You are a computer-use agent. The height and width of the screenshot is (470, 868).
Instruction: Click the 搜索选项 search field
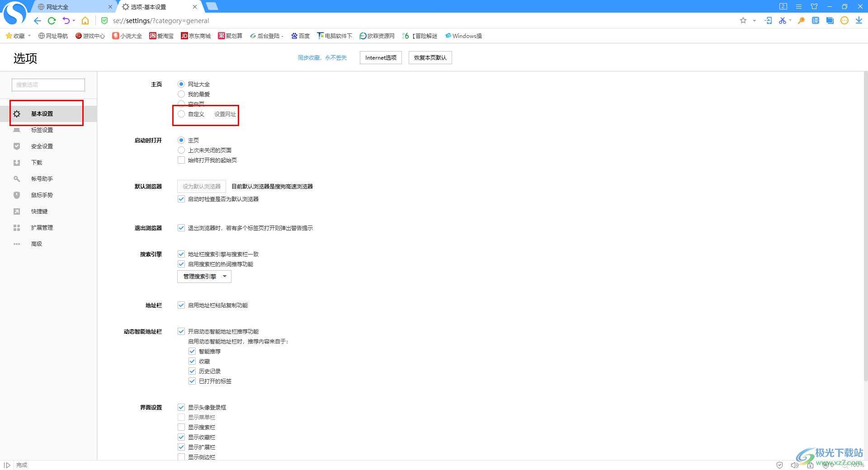click(x=48, y=85)
